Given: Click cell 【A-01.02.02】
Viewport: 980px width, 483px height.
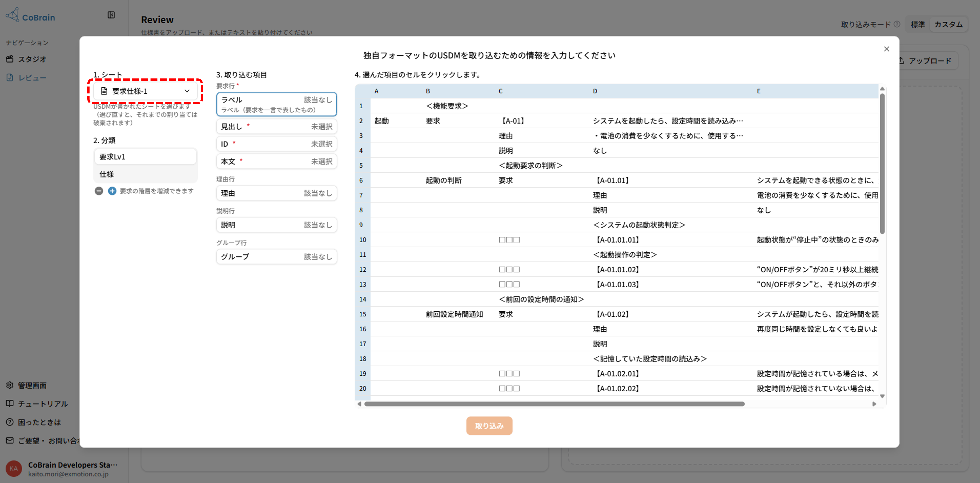Looking at the screenshot, I should coord(671,388).
